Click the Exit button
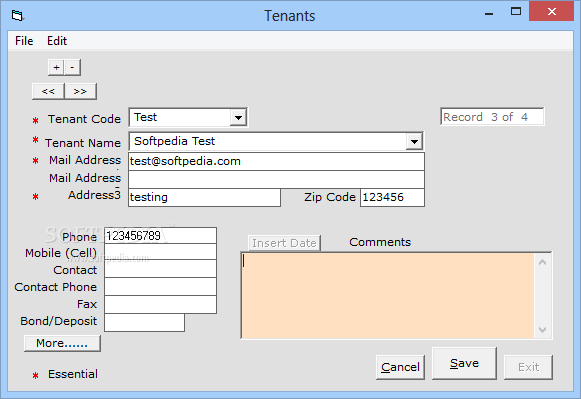Screen dimensions: 581x399 pos(528,367)
